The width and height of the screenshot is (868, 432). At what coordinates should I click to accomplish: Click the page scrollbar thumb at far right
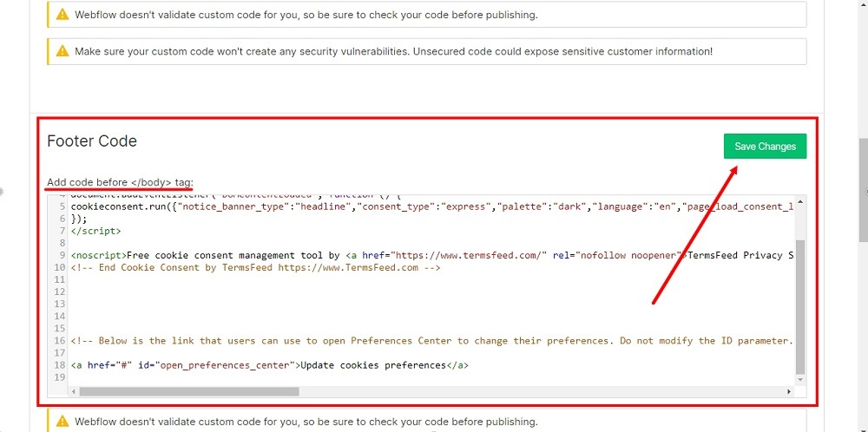point(863,189)
